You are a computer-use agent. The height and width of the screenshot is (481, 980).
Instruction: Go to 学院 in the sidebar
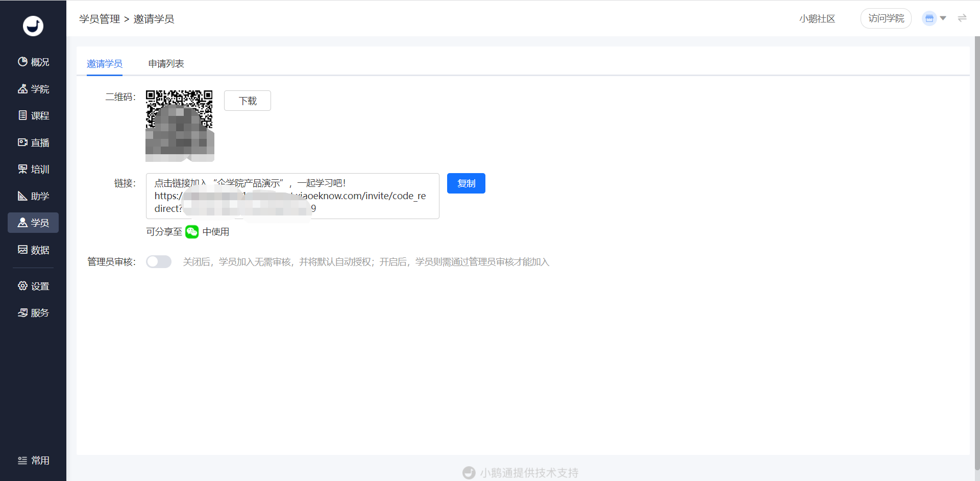[33, 89]
